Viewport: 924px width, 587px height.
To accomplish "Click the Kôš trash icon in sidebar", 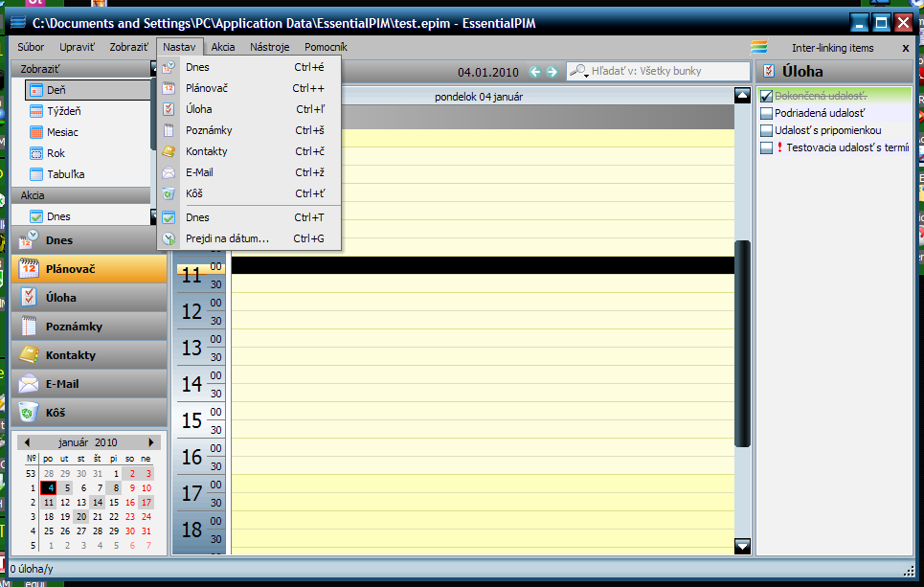I will click(29, 413).
